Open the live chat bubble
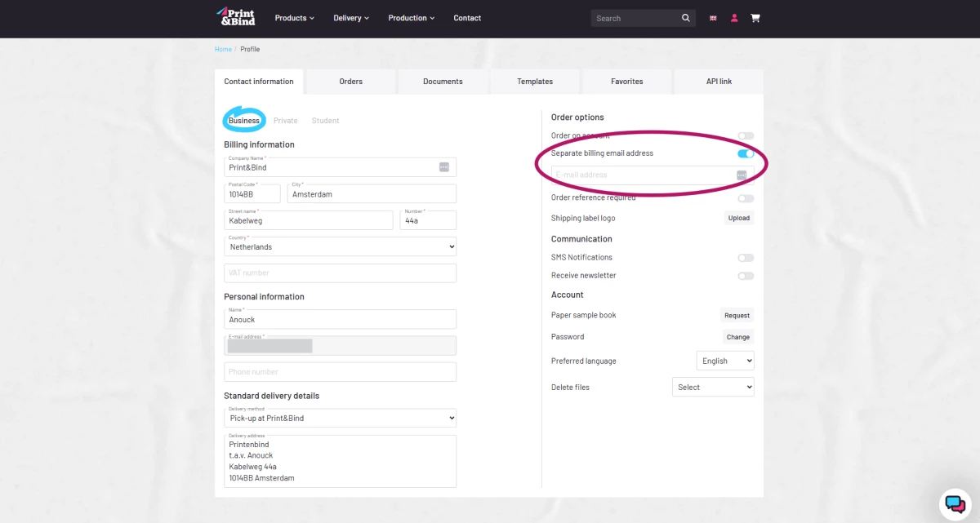Image resolution: width=980 pixels, height=523 pixels. [x=954, y=503]
